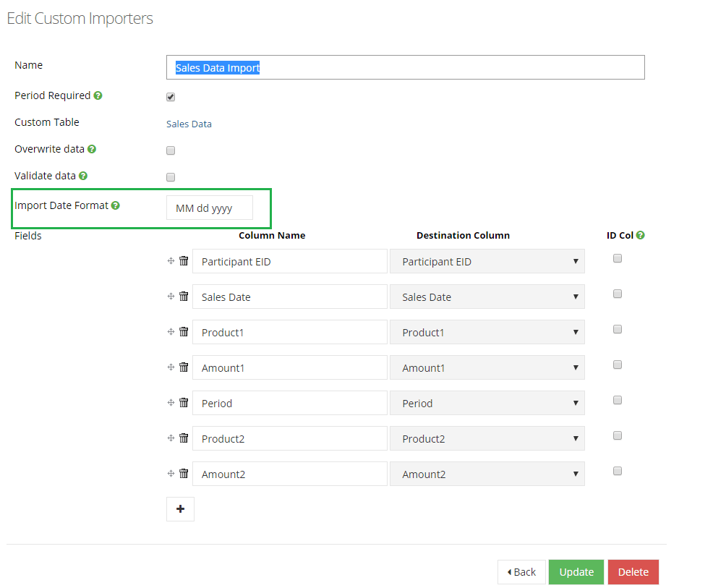Click the Destination Column header
The width and height of the screenshot is (713, 588).
coord(463,236)
